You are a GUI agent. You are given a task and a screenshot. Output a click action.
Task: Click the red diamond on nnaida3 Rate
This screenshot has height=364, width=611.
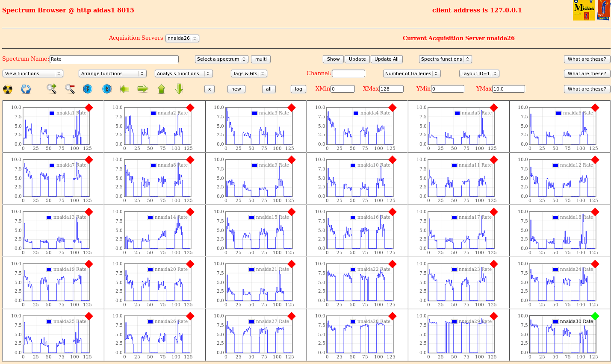click(292, 108)
